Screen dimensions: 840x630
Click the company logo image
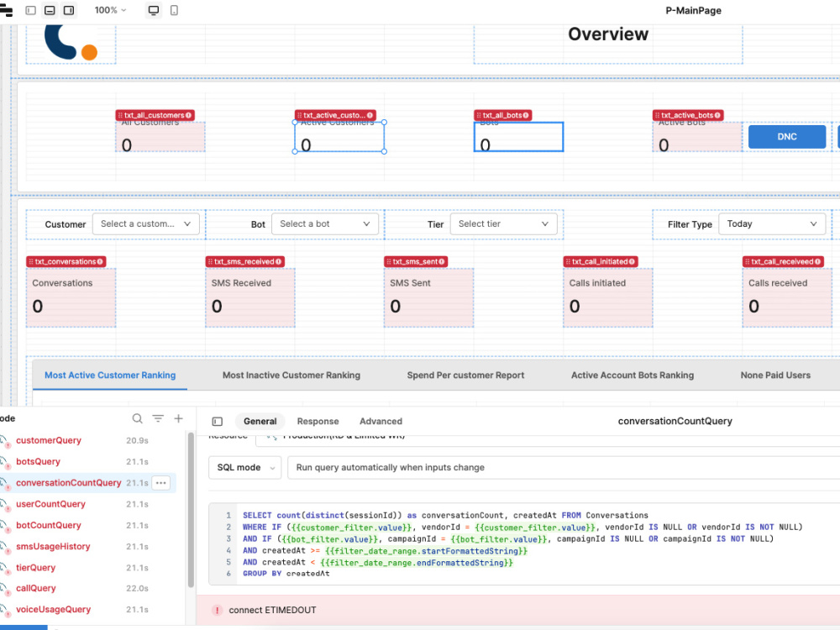71,42
